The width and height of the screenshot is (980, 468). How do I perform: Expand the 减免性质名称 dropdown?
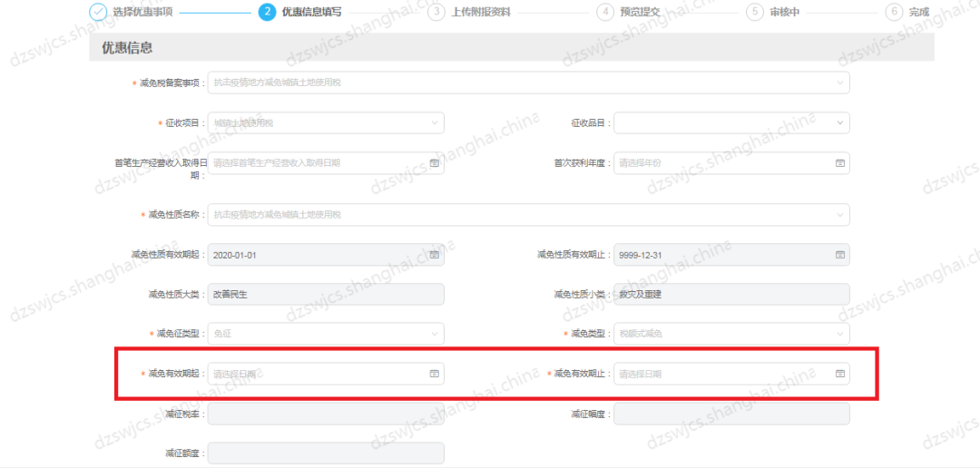[839, 215]
